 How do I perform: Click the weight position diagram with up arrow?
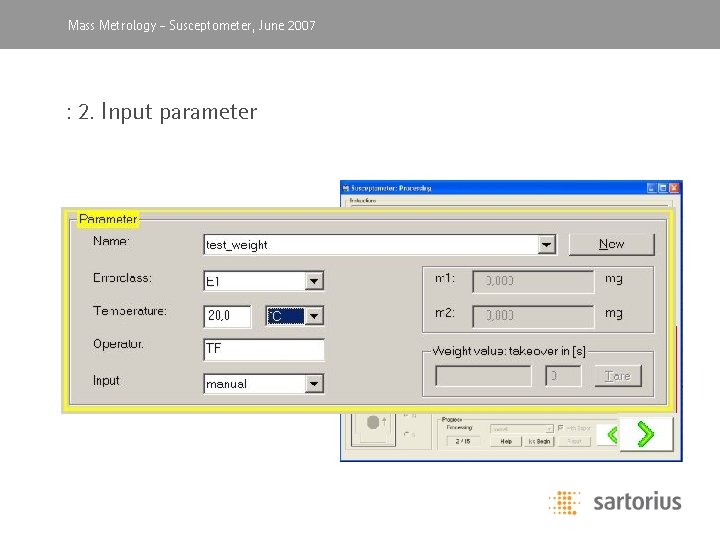coord(373,429)
